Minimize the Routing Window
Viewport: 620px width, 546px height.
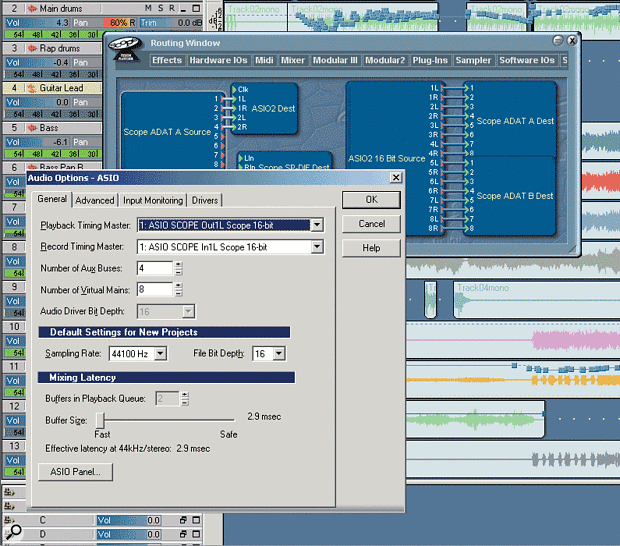558,40
